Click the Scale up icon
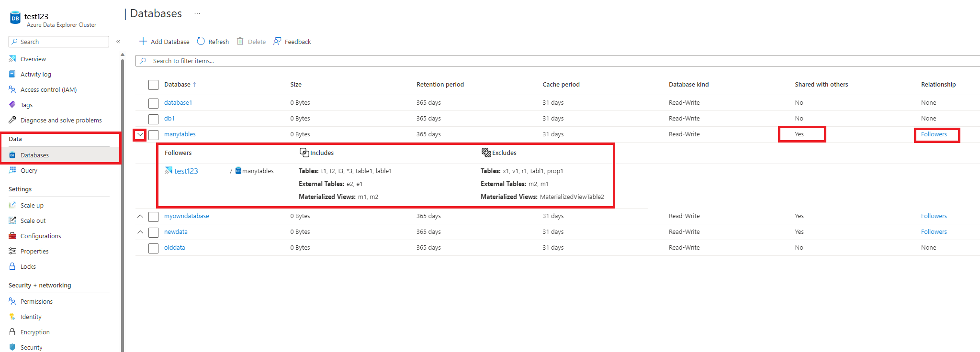 click(x=12, y=205)
